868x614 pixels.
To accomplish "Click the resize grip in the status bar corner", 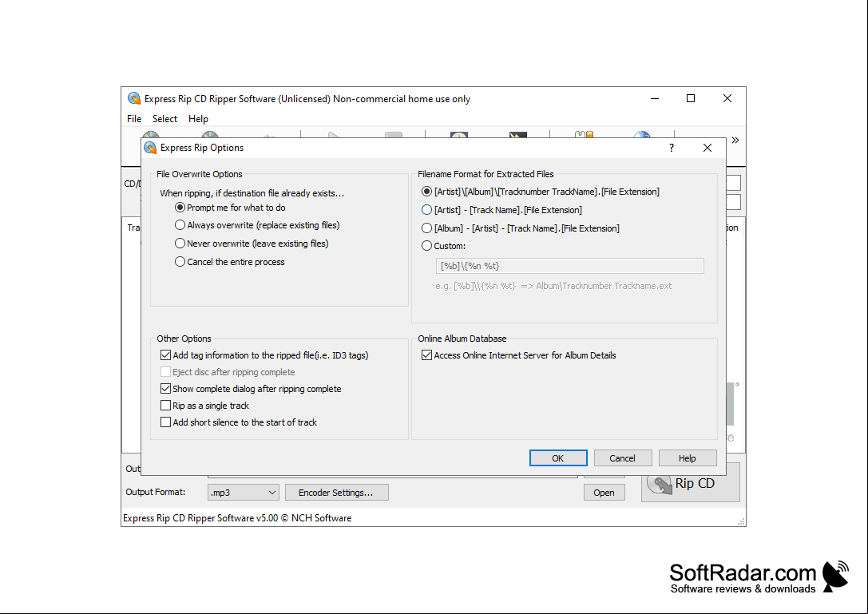I will (x=741, y=521).
